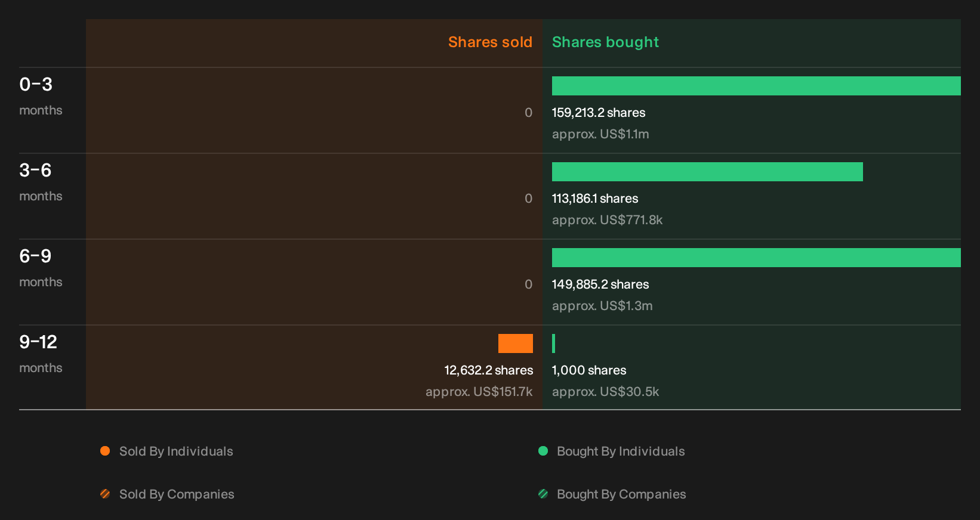The height and width of the screenshot is (520, 980).
Task: Click the 3-6 months green bought bar
Action: pos(707,172)
